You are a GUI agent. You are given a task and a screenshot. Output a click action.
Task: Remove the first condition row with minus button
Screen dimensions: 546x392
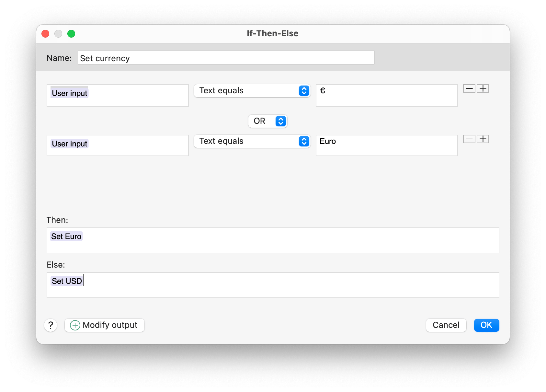pyautogui.click(x=469, y=88)
